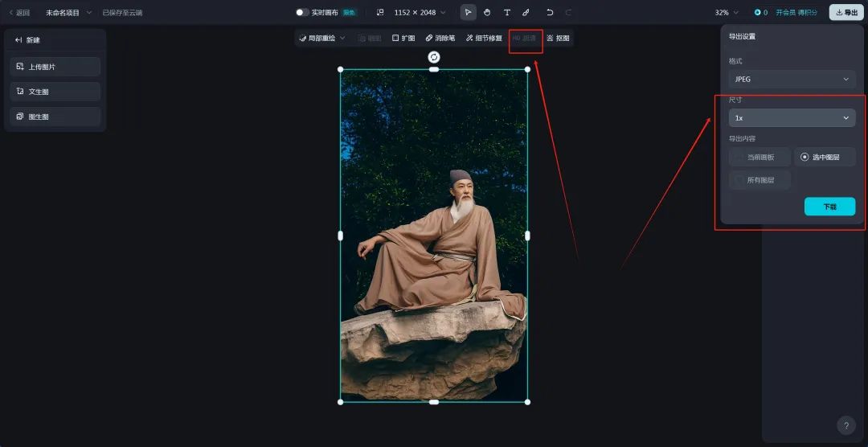Screen dimensions: 868x447
Task: Undo the last action
Action: pos(549,12)
